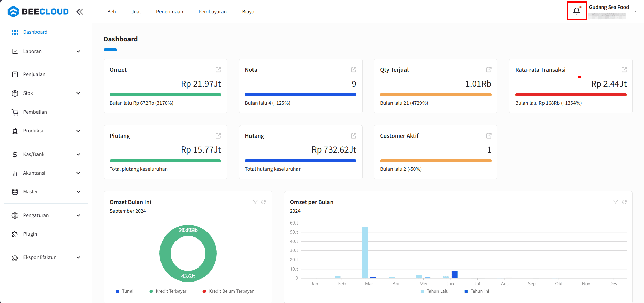Click the tall March bar in chart
644x303 pixels.
coord(365,252)
